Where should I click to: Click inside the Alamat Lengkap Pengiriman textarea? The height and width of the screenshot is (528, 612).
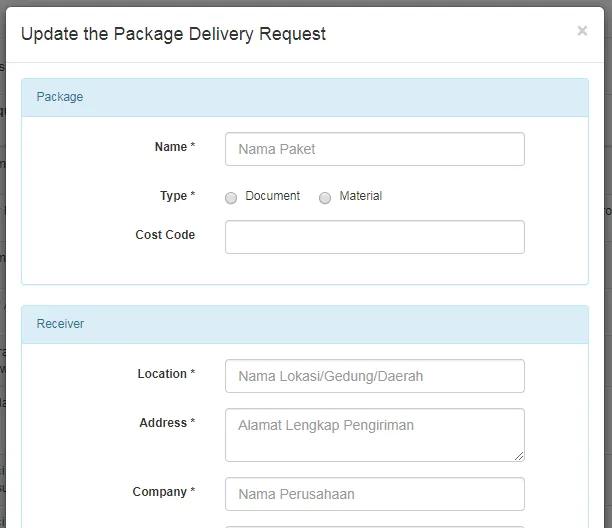(374, 434)
